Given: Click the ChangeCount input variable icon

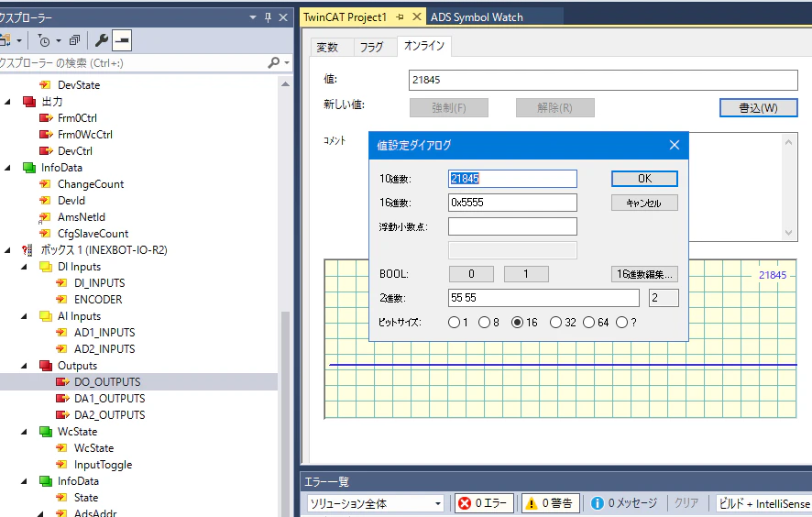Looking at the screenshot, I should click(x=45, y=184).
